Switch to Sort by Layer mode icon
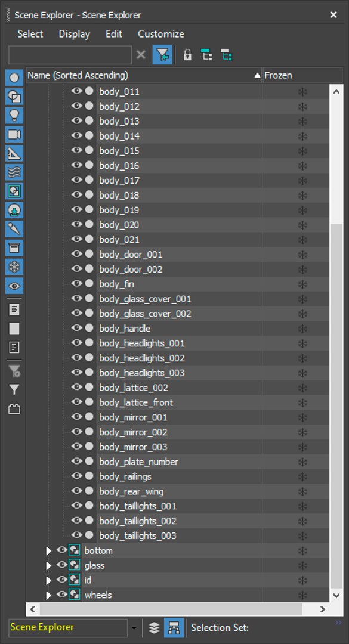 (x=154, y=628)
